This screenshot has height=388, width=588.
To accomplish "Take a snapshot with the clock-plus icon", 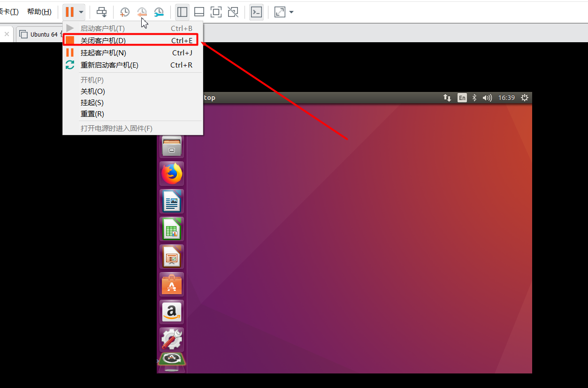I will (x=125, y=12).
